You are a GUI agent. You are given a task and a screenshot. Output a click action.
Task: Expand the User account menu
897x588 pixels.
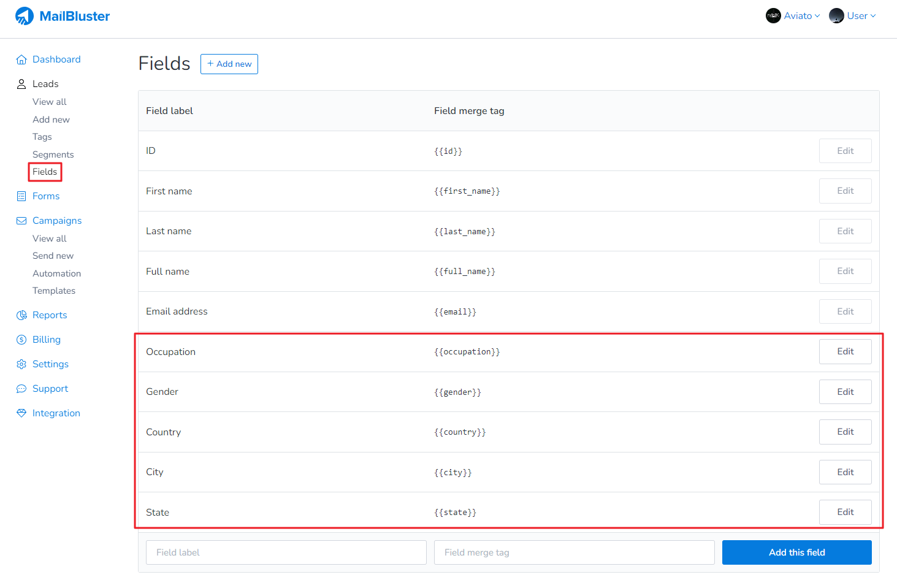point(853,16)
